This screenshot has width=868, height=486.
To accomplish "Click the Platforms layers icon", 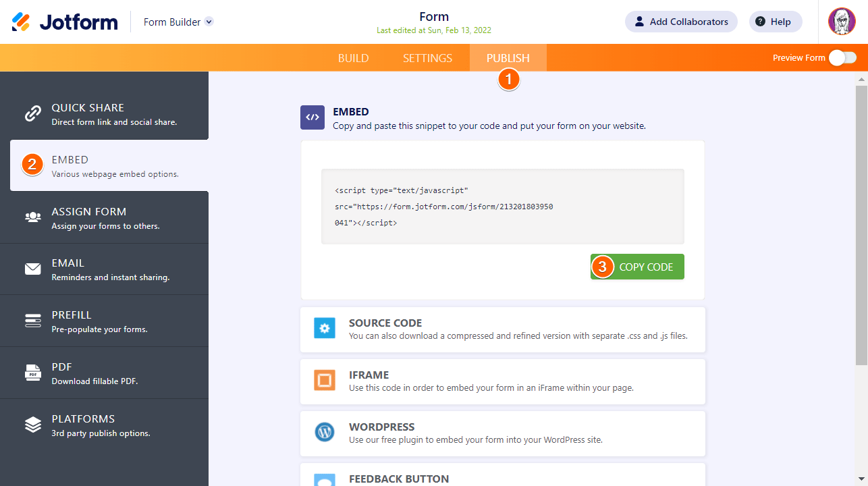I will coord(32,425).
